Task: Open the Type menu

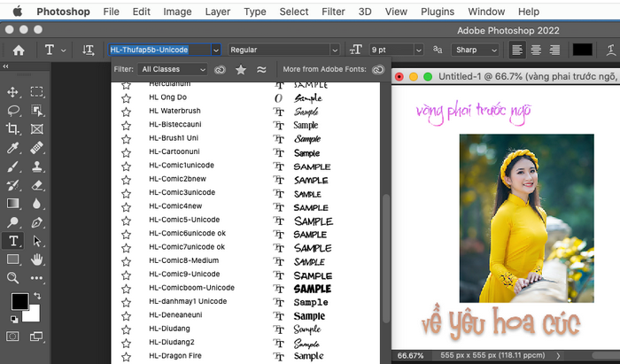Action: tap(255, 12)
